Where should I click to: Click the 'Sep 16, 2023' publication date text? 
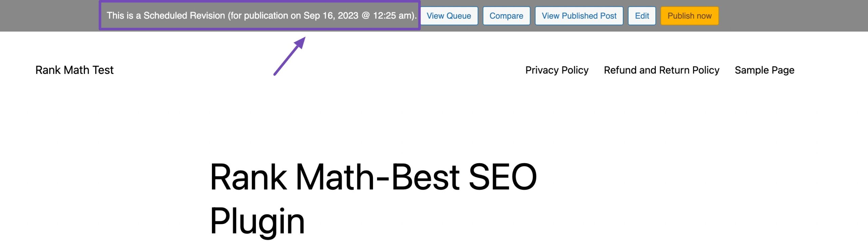coord(331,16)
